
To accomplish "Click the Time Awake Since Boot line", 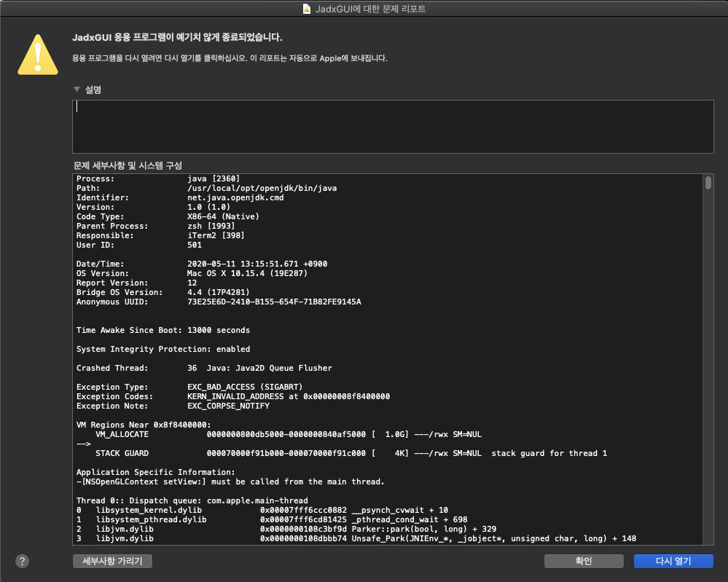I will (163, 331).
